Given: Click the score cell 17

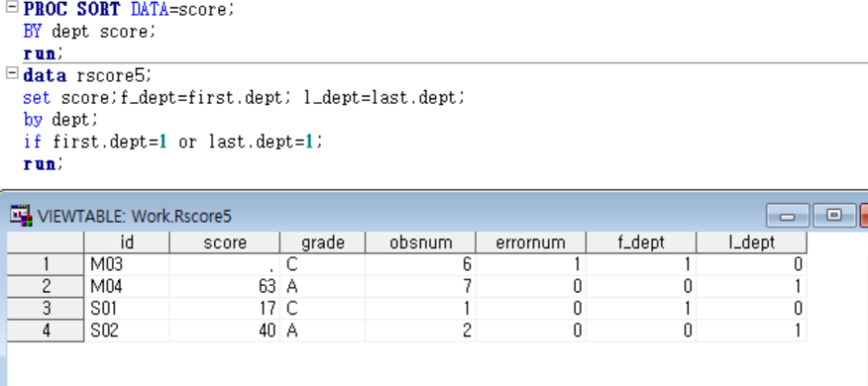Looking at the screenshot, I should click(224, 308).
